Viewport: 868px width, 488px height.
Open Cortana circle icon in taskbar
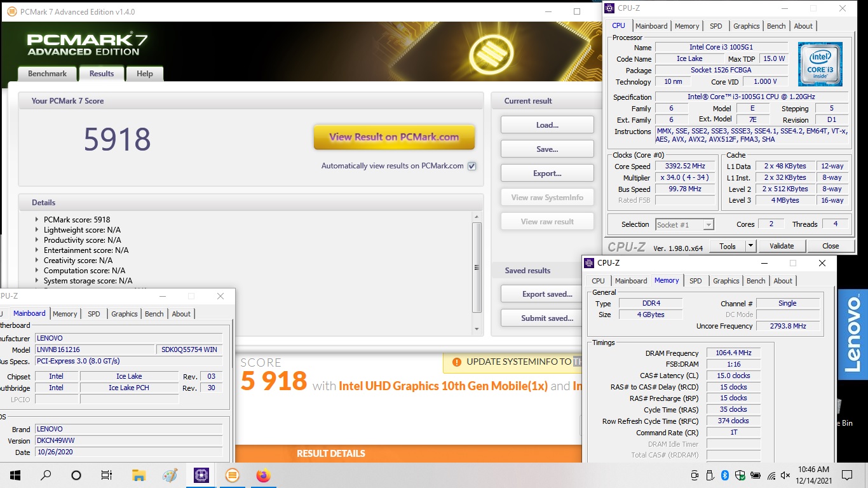click(76, 475)
